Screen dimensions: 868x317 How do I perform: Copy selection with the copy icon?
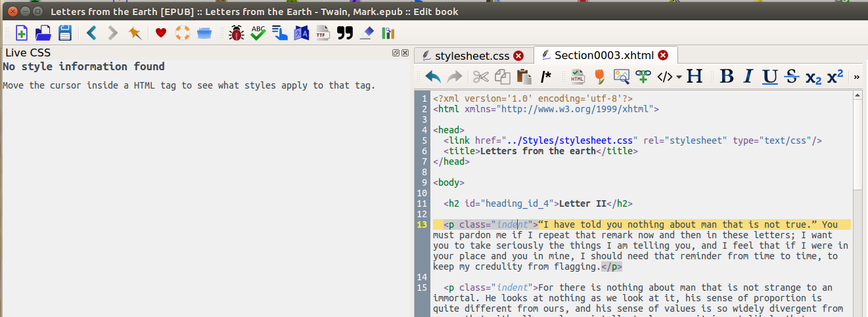pos(503,77)
